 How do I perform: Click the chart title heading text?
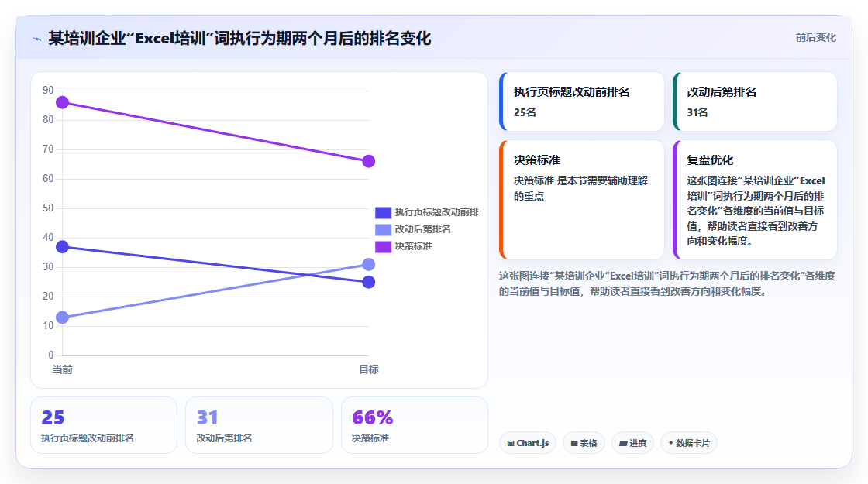coord(239,38)
